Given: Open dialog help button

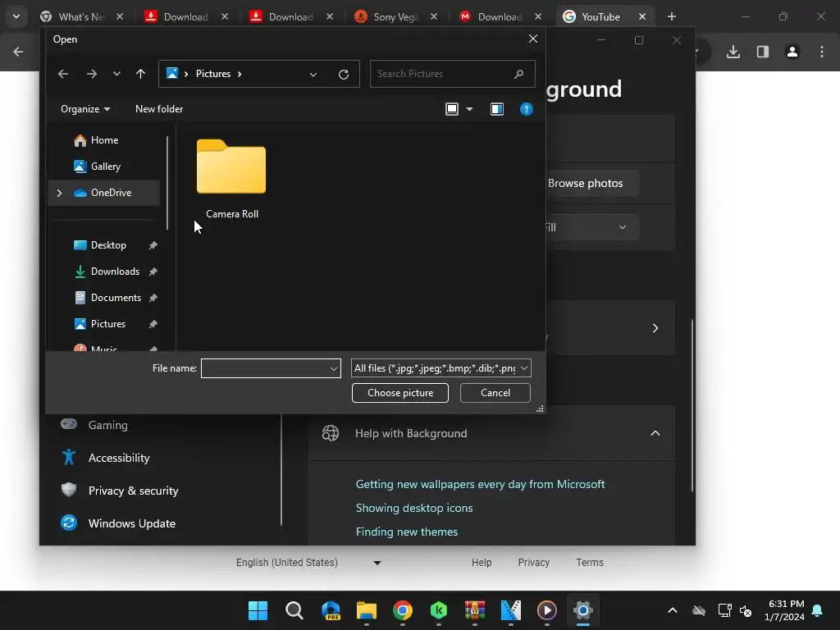Looking at the screenshot, I should point(526,109).
